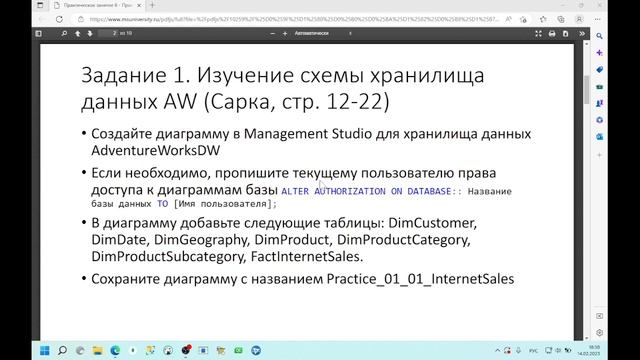This screenshot has height=360, width=640.
Task: Hide the Edge sidebar
Action: point(599,316)
